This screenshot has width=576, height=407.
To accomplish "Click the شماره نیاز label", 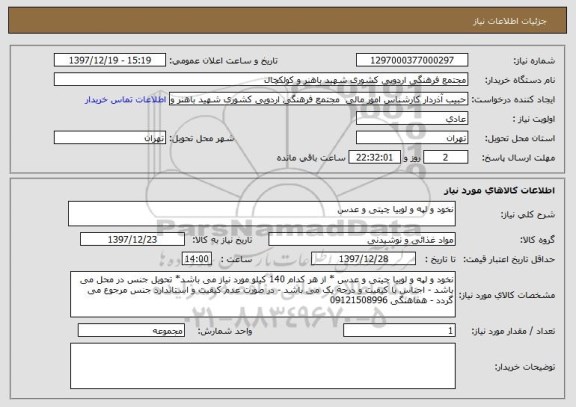I will 534,61.
